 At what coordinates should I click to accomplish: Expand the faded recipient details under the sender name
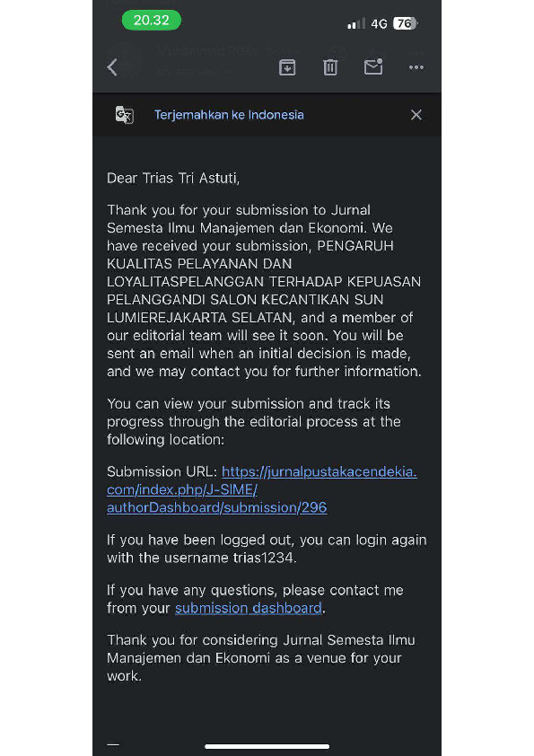pos(191,73)
